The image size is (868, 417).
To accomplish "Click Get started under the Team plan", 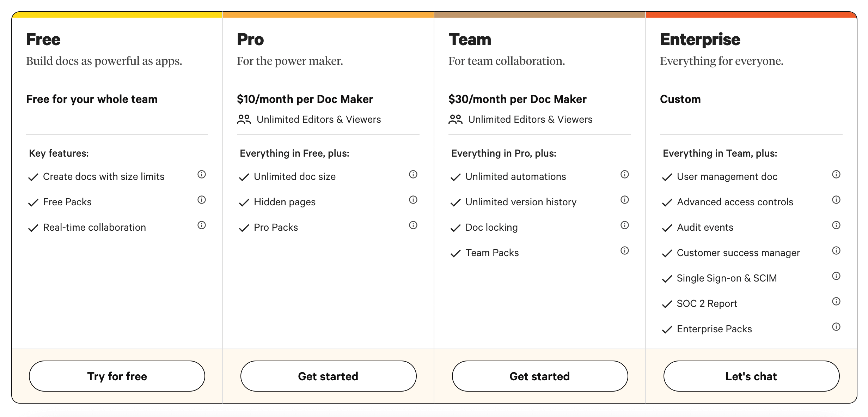I will (539, 376).
